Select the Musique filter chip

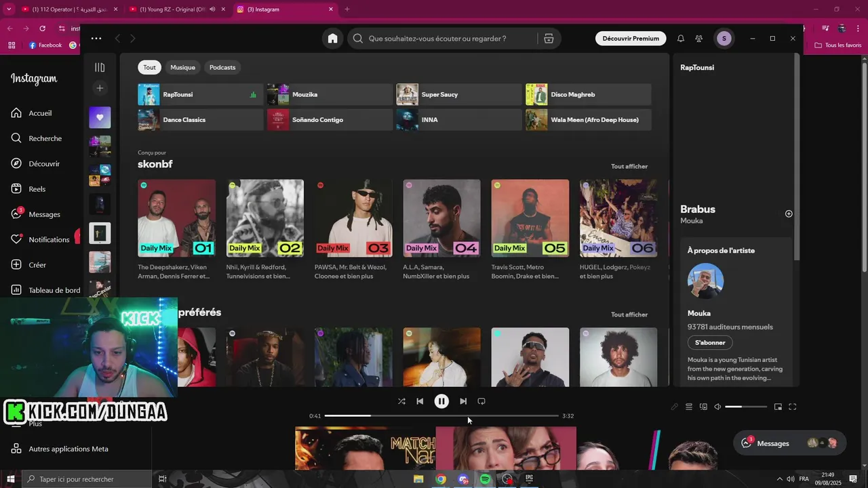(182, 67)
